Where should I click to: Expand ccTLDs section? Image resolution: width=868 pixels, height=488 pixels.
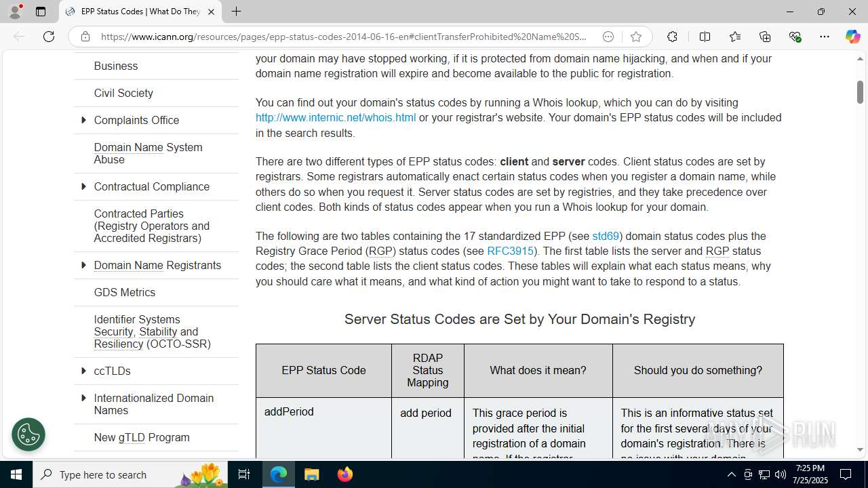pos(83,371)
